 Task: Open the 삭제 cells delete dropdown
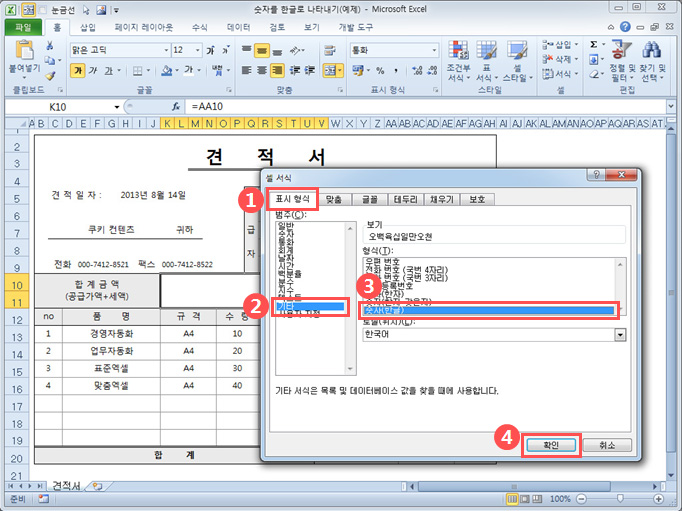[560, 59]
